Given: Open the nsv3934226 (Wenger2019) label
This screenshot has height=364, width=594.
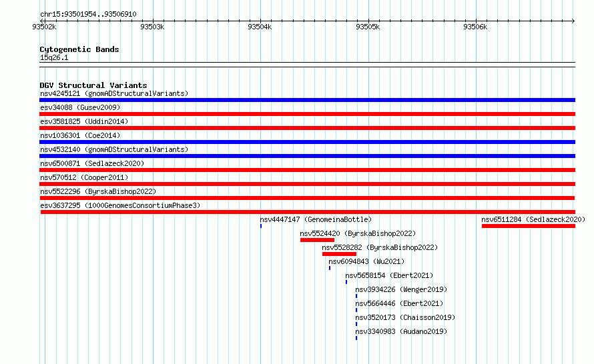Looking at the screenshot, I should tap(401, 289).
